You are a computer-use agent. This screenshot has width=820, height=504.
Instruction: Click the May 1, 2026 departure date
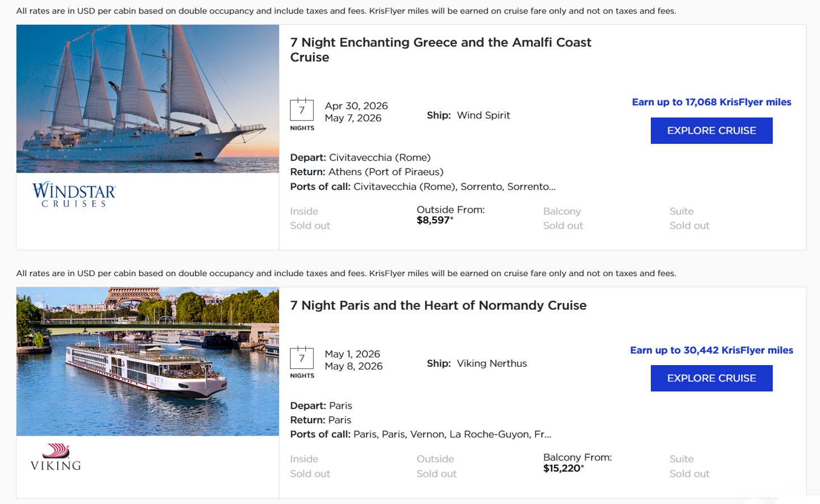coord(352,354)
